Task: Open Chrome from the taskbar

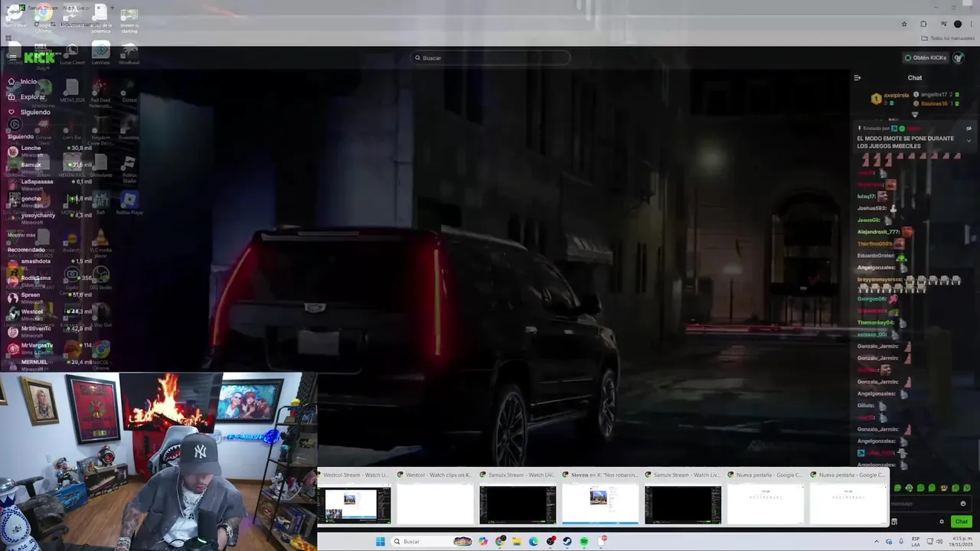Action: point(500,542)
